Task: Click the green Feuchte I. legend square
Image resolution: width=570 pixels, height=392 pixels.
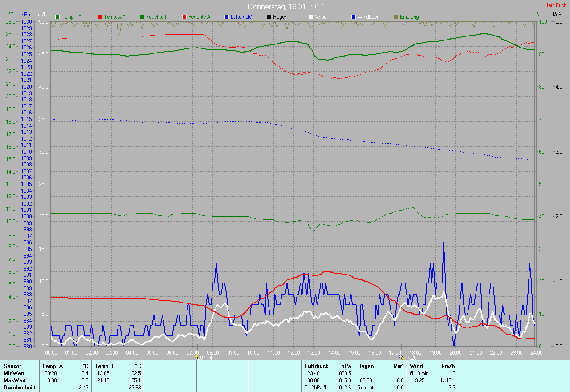Action: tap(142, 17)
